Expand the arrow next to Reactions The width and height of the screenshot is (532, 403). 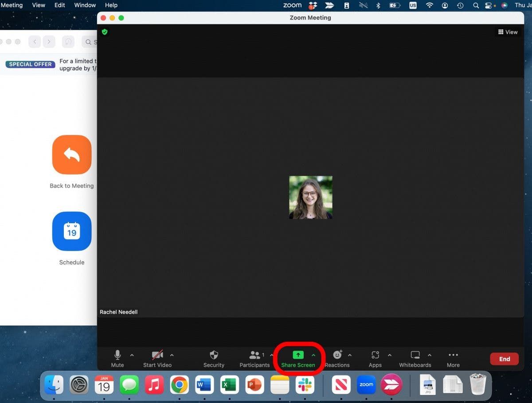click(x=350, y=355)
